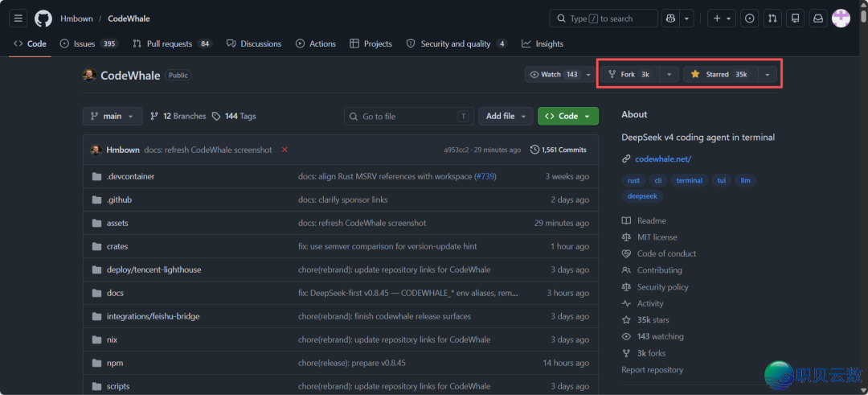Open commit 'docs: clarify sponsor links'

[343, 200]
